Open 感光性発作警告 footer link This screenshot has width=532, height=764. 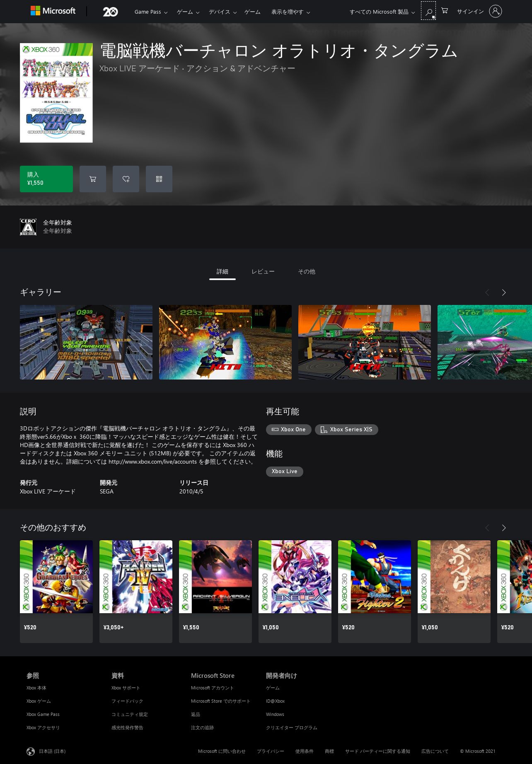point(127,728)
